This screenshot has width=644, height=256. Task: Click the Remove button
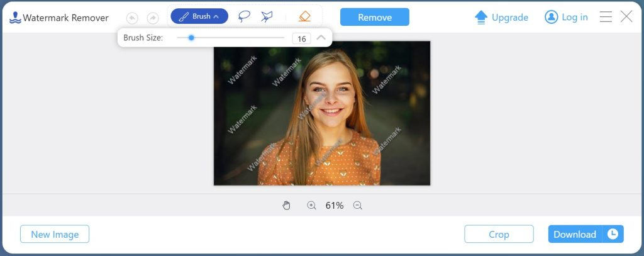(375, 17)
